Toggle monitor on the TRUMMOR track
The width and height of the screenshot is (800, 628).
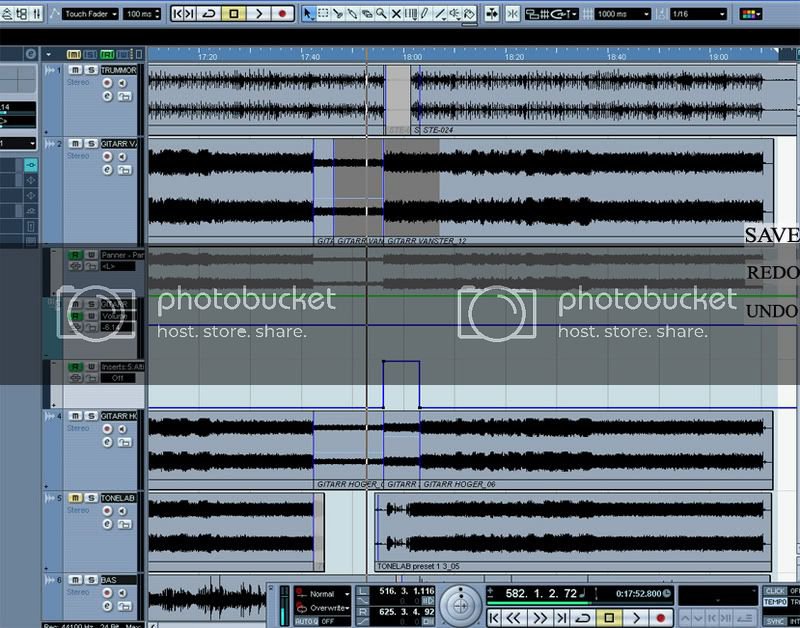122,83
